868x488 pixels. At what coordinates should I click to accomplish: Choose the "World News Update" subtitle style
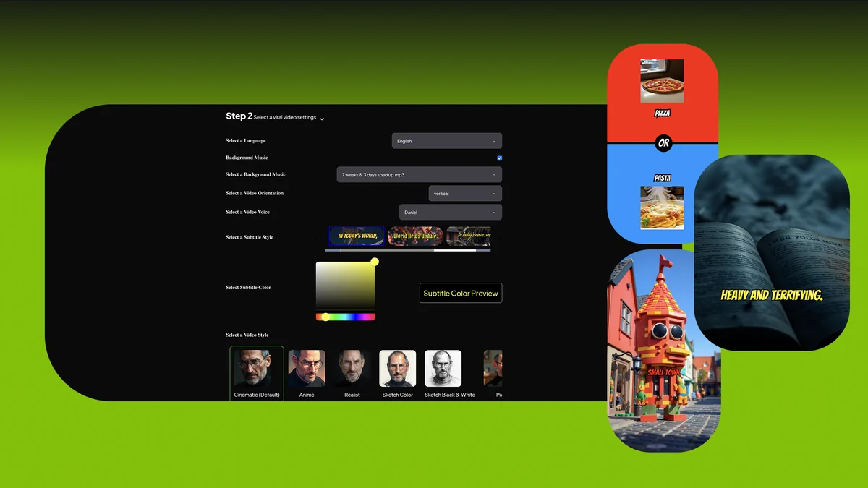pos(415,236)
